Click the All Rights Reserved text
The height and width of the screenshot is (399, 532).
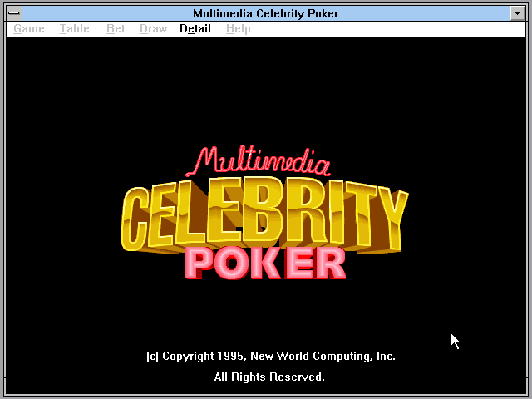pos(269,377)
